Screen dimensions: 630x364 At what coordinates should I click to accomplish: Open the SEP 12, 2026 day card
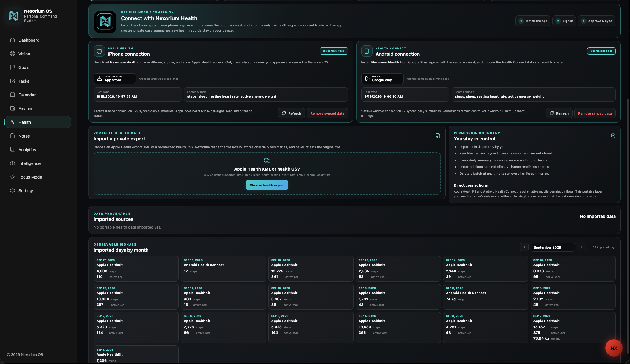(x=136, y=296)
